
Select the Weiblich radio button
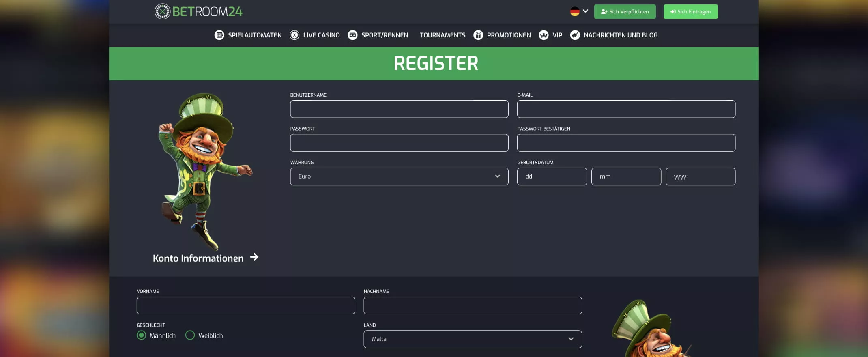(x=190, y=335)
